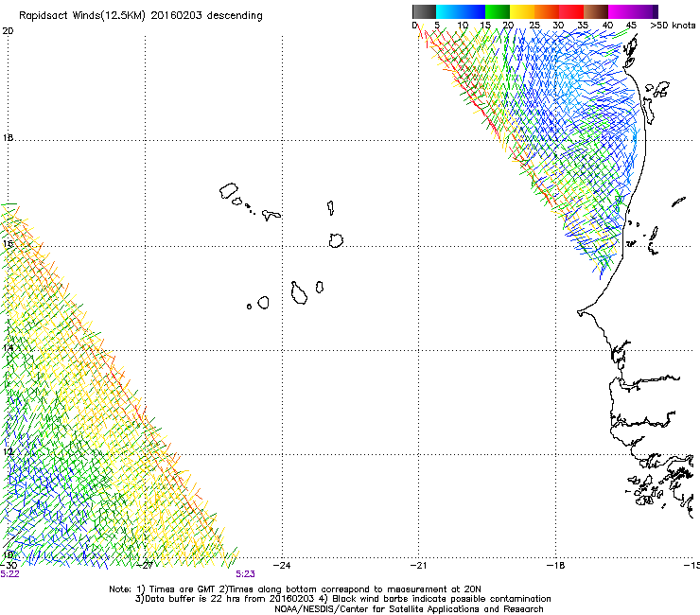
Task: Click the Fogo island outline (round southwestern island)
Action: click(x=263, y=303)
